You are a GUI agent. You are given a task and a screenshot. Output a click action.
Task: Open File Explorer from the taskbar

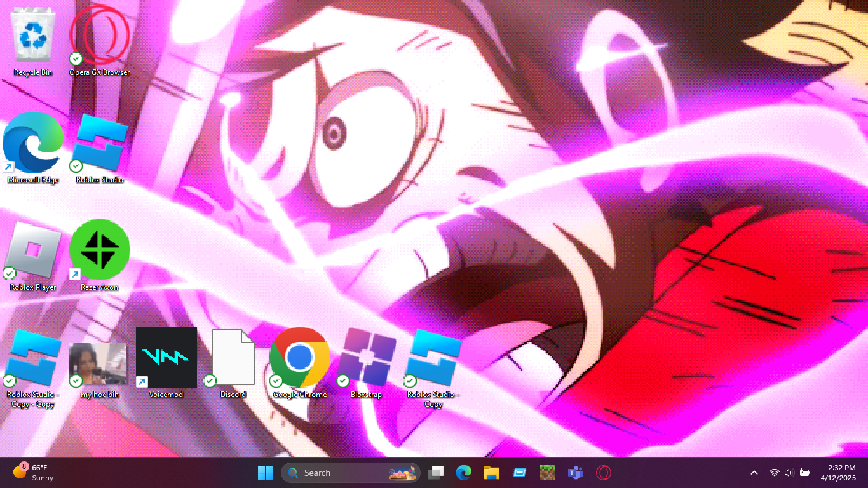[492, 473]
